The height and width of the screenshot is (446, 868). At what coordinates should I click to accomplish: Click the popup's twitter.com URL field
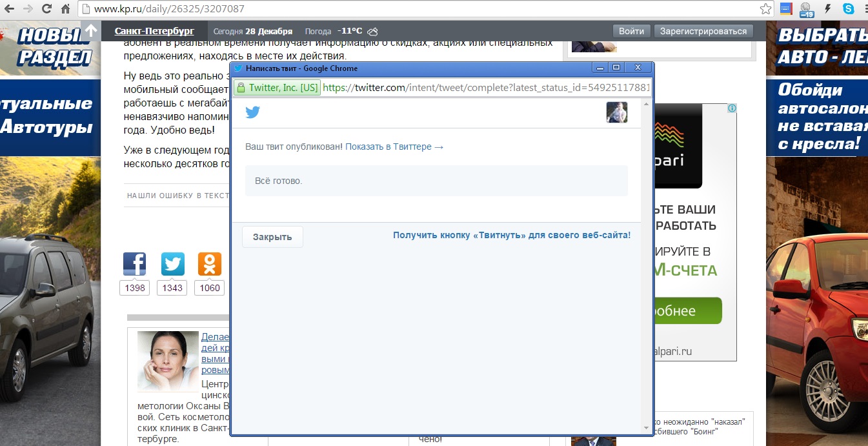click(x=487, y=88)
